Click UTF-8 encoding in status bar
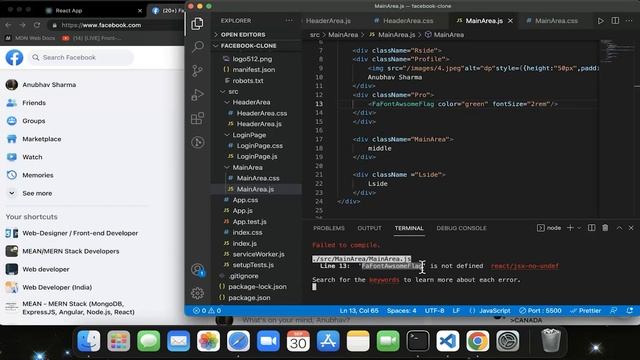Viewport: 640px width, 360px height. [x=434, y=311]
